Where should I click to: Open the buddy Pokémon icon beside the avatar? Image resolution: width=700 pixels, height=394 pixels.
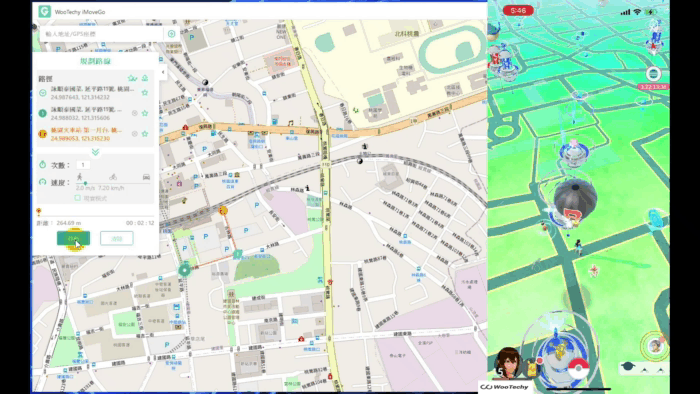pos(533,369)
